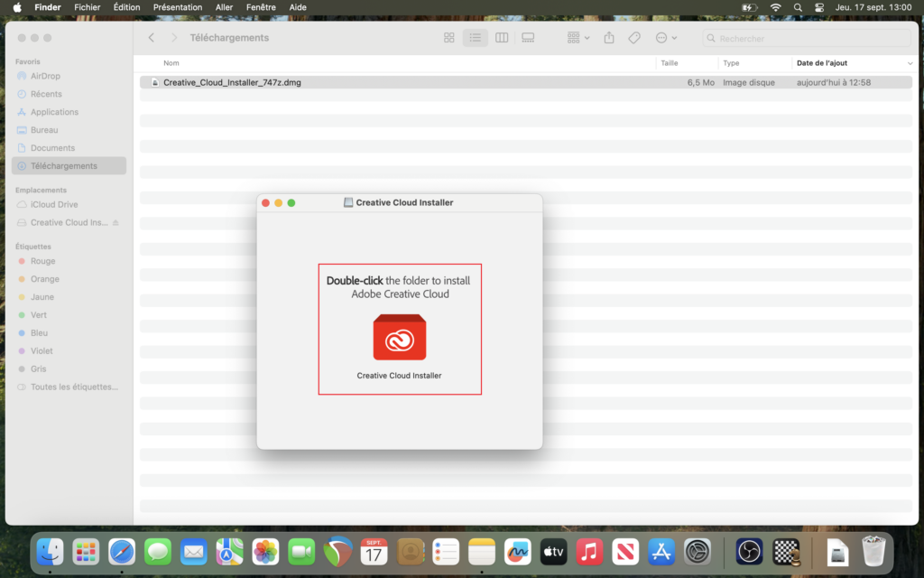Viewport: 924px width, 578px height.
Task: Click the tag icon in Finder toolbar
Action: click(634, 38)
